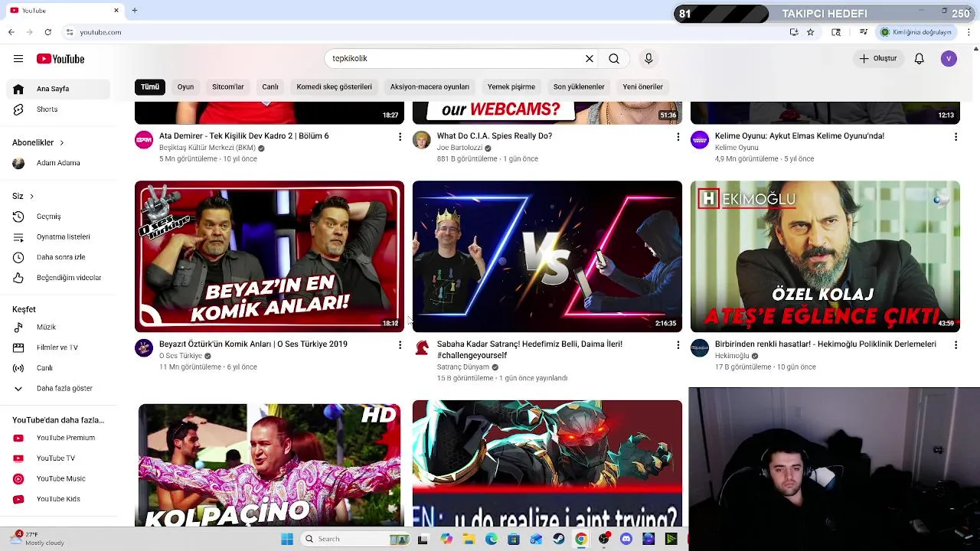Select the Son yüklenenler chip
The width and height of the screenshot is (980, 551).
tap(579, 86)
